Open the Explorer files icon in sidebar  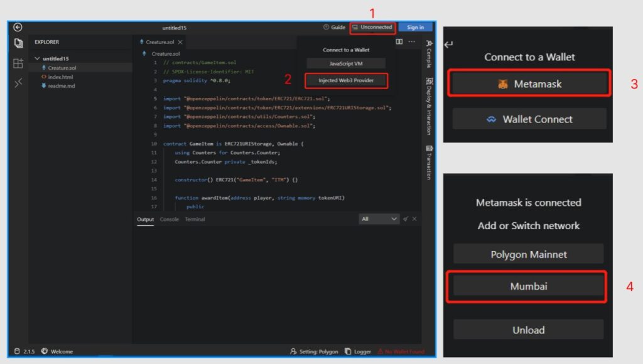[18, 43]
